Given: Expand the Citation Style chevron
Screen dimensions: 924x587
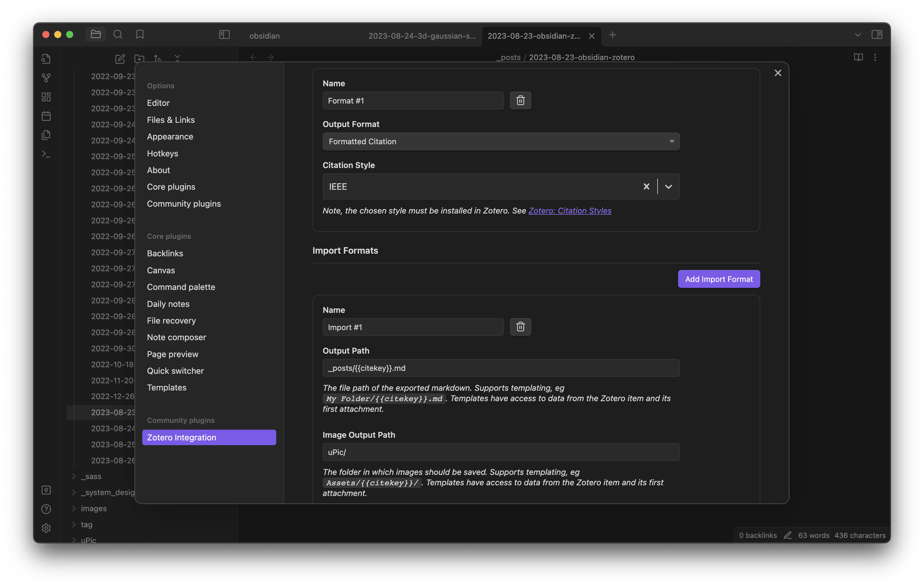Looking at the screenshot, I should (668, 187).
